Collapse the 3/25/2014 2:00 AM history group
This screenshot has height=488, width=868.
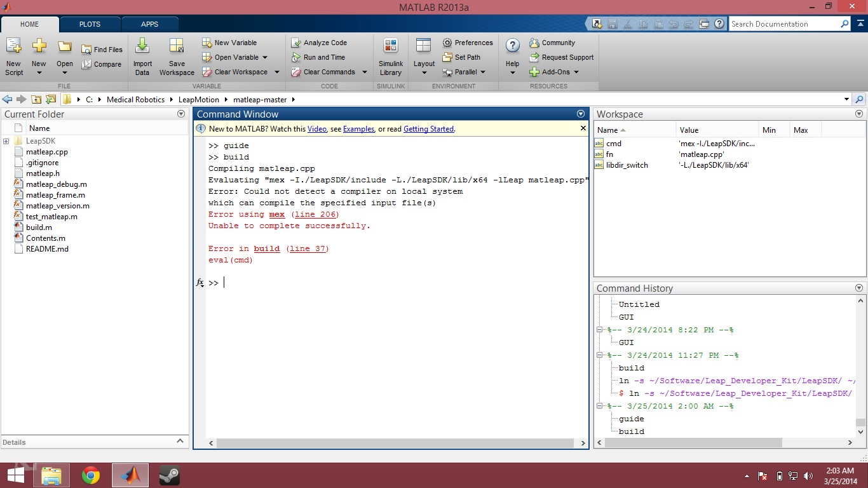click(x=599, y=406)
